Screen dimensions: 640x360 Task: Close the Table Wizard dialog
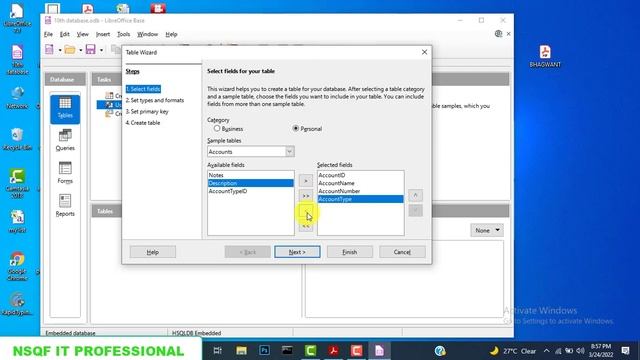(424, 52)
